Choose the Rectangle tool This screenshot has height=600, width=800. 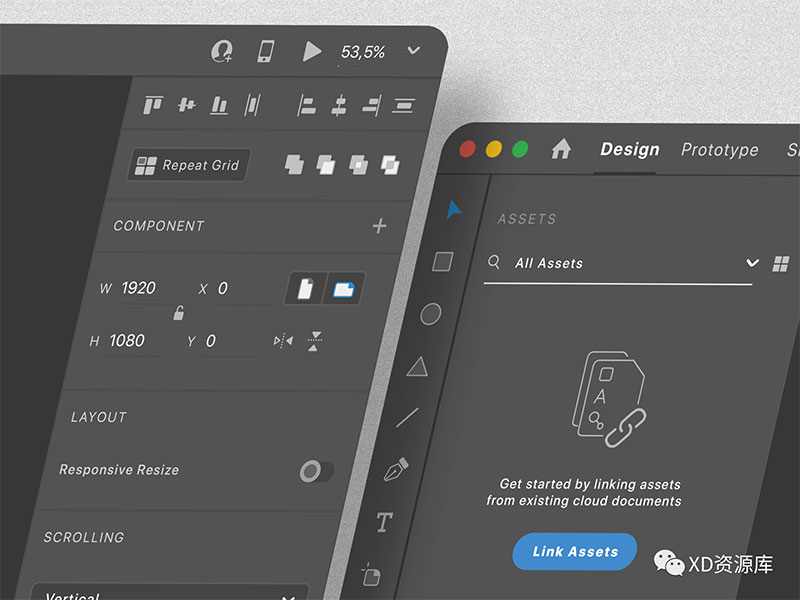(442, 262)
